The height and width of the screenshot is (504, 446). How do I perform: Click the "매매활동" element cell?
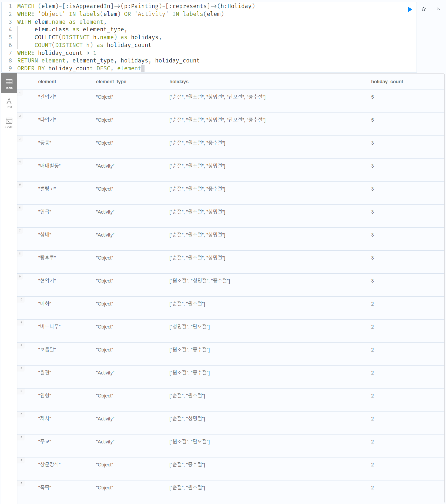pyautogui.click(x=49, y=166)
